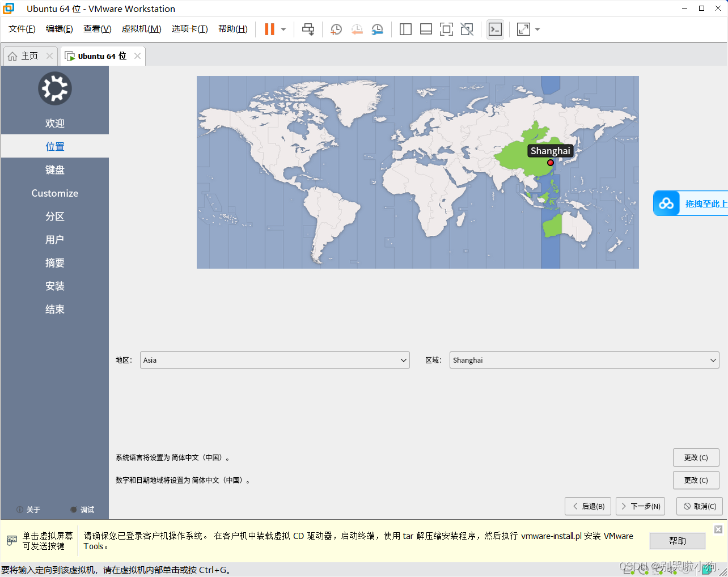Click the 后退(B) button
Screen dimensions: 728x577
coord(588,506)
